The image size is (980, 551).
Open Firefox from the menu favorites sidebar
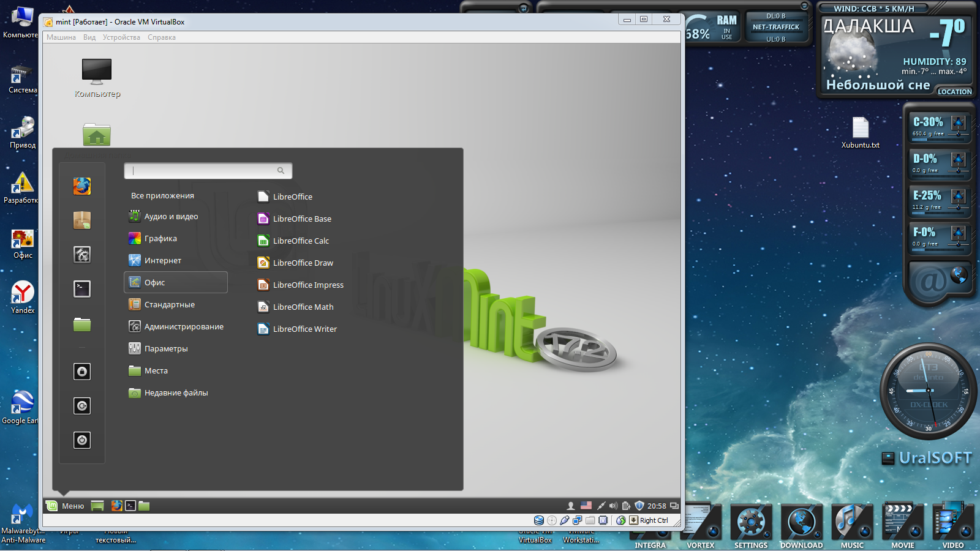82,186
